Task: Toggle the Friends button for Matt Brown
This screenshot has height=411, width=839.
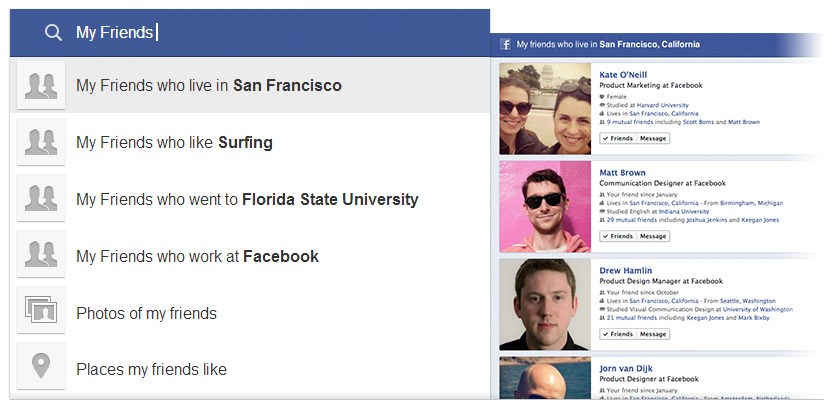Action: [617, 236]
